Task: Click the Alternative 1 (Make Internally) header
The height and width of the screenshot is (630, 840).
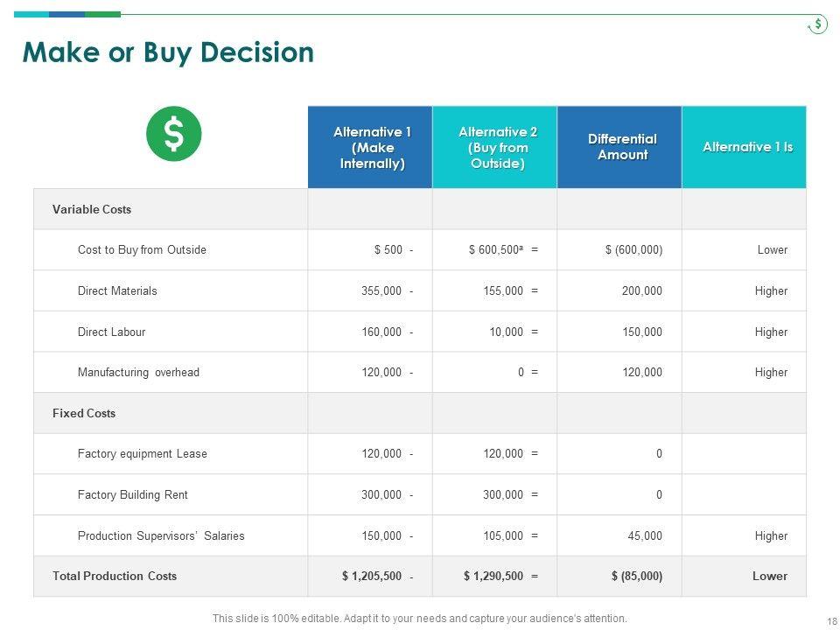Action: pyautogui.click(x=371, y=147)
